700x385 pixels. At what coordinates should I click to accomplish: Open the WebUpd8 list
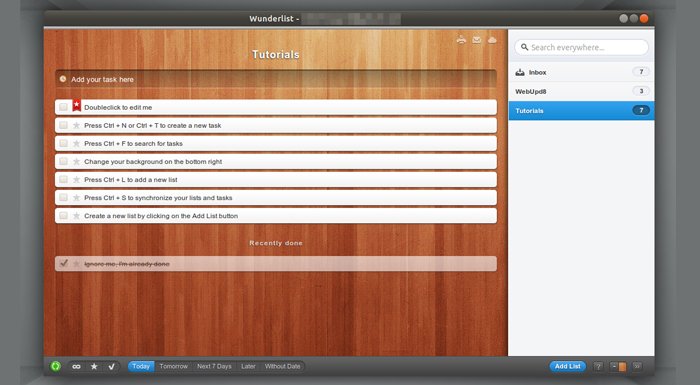point(581,92)
